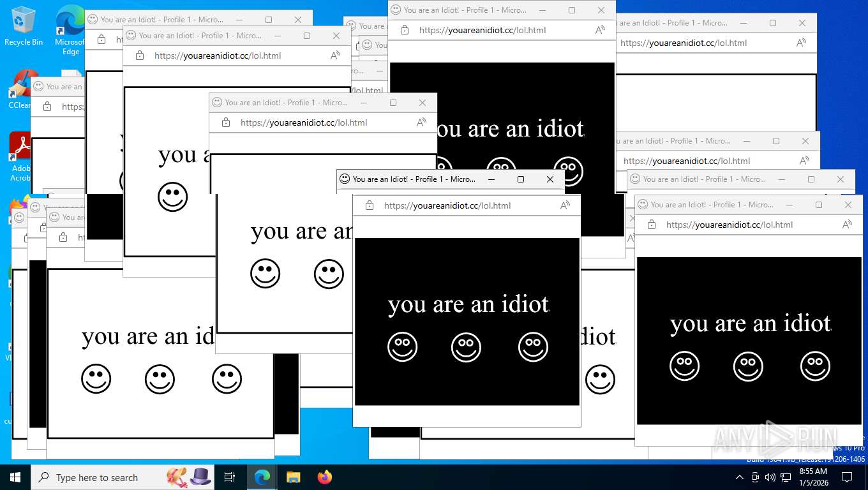Click the left smiley in the bottom-left white page
Viewport: 868px width, 490px height.
[x=96, y=379]
